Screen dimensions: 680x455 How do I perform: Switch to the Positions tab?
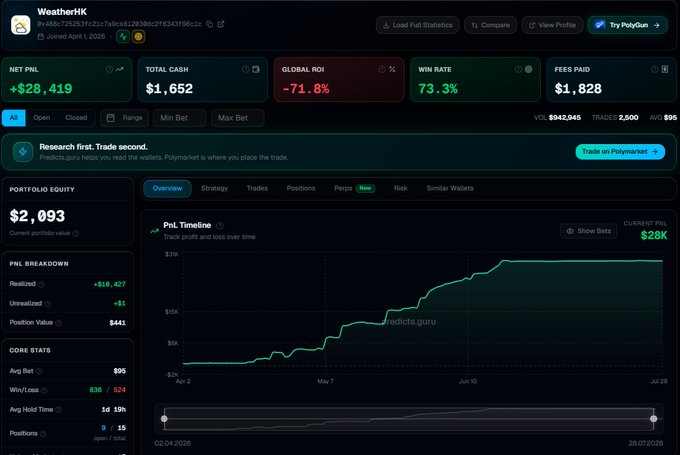[301, 189]
